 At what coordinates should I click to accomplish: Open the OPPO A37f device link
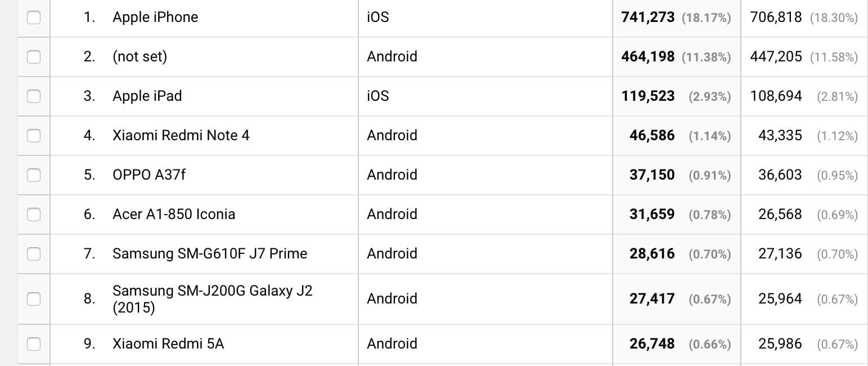click(x=149, y=175)
